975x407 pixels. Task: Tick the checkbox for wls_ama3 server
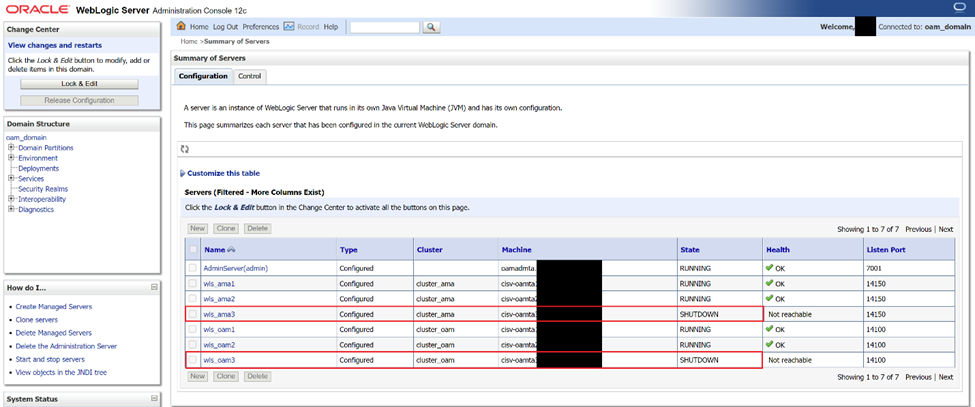coord(192,314)
